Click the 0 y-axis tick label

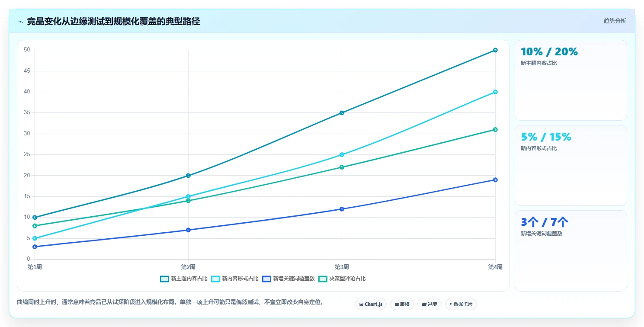(x=28, y=259)
